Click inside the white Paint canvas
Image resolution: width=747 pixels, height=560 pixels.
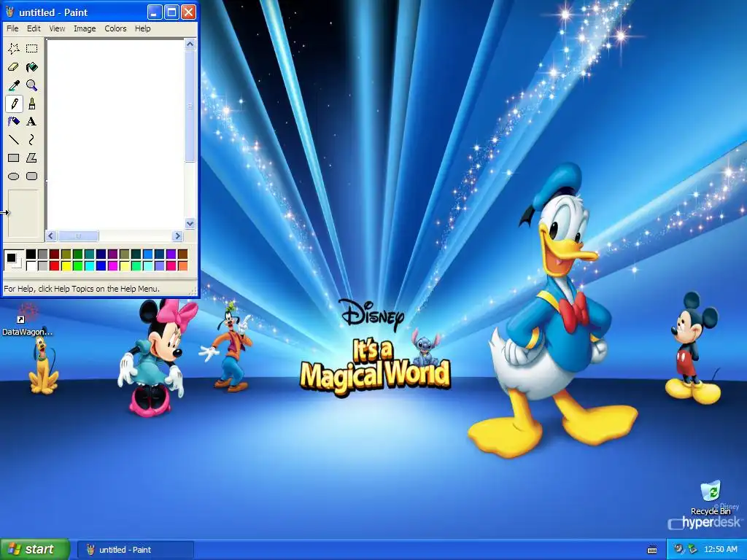click(116, 134)
